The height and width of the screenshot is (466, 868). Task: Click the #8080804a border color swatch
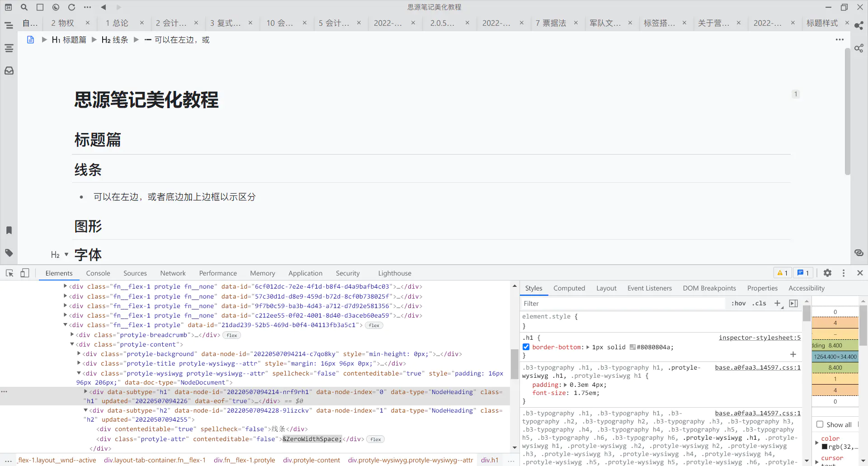632,347
